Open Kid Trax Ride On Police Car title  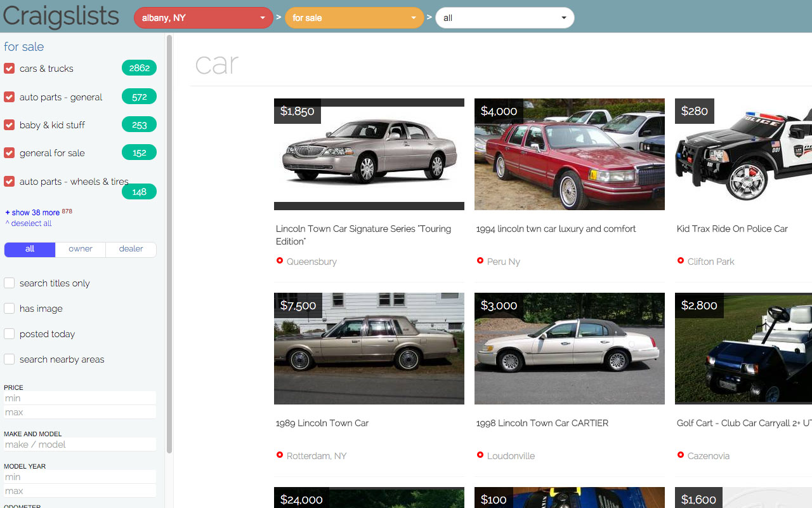tap(732, 229)
